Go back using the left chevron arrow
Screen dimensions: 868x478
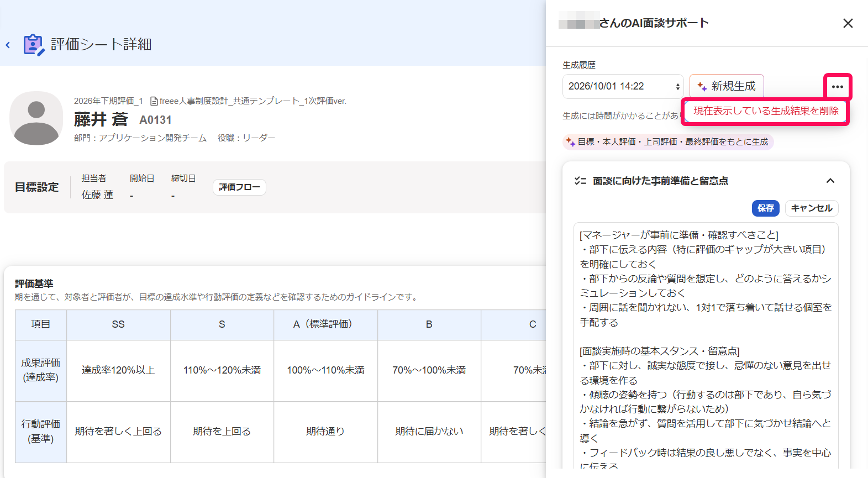click(x=8, y=45)
